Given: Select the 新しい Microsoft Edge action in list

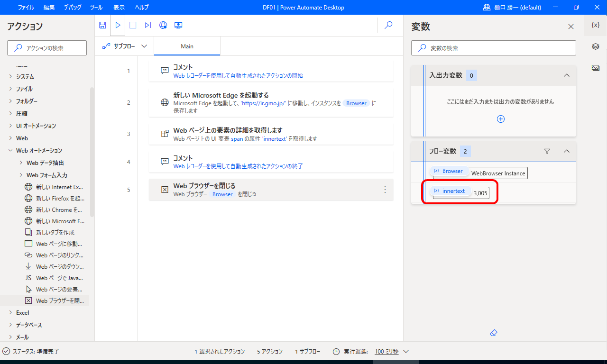Looking at the screenshot, I should tap(54, 221).
